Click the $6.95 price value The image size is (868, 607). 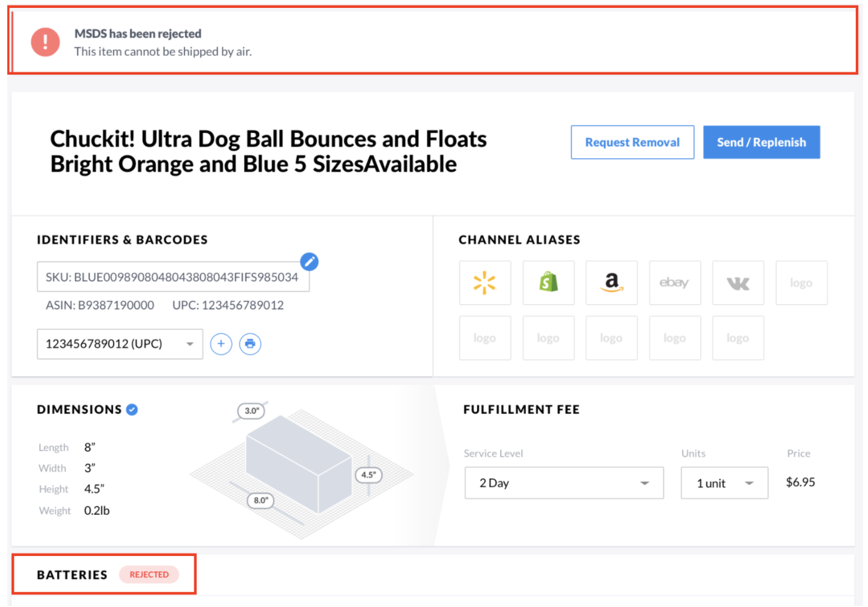(x=801, y=483)
